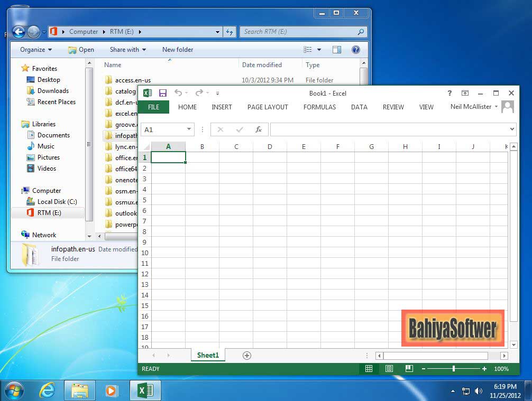This screenshot has width=532, height=401.
Task: Click the volume icon in system tray
Action: [x=479, y=391]
